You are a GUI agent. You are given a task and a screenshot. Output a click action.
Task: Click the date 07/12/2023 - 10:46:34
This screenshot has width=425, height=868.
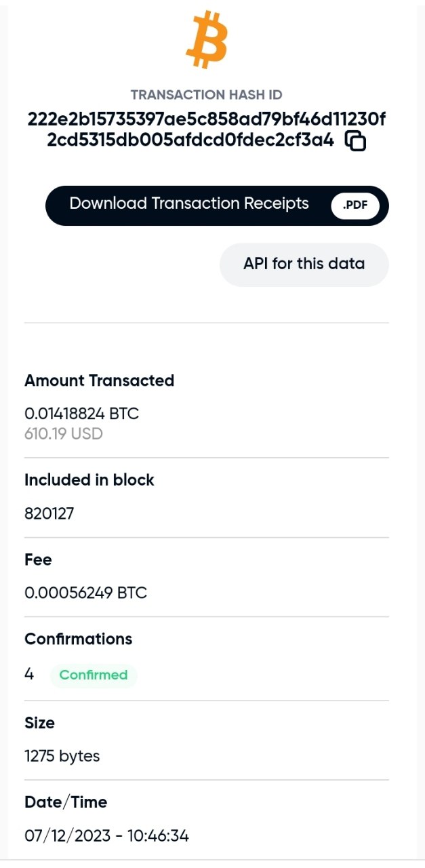click(106, 835)
